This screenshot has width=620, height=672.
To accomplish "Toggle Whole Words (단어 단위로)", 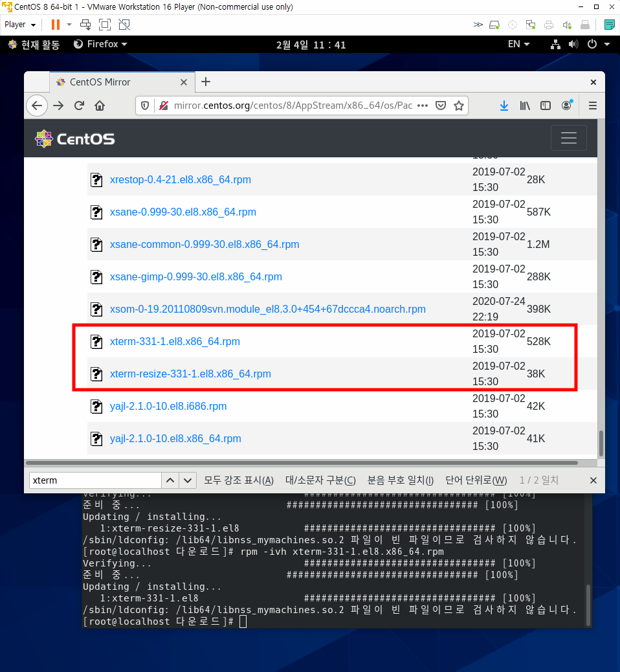I will point(476,480).
